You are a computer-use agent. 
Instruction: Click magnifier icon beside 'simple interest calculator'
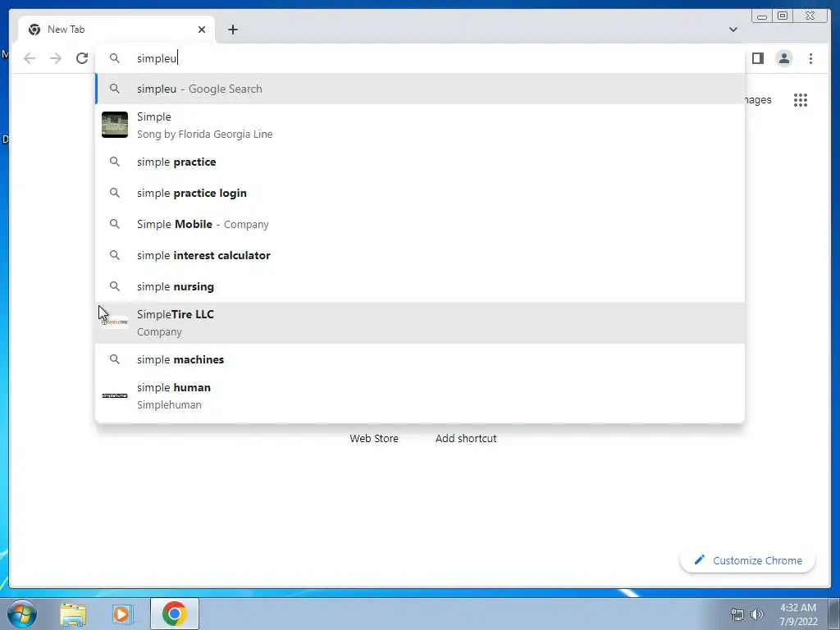click(115, 255)
